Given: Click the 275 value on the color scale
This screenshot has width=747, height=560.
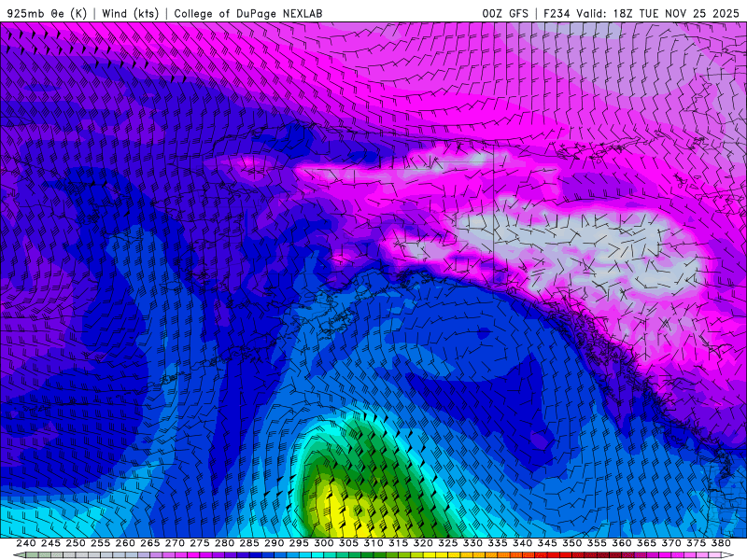Looking at the screenshot, I should pos(200,543).
